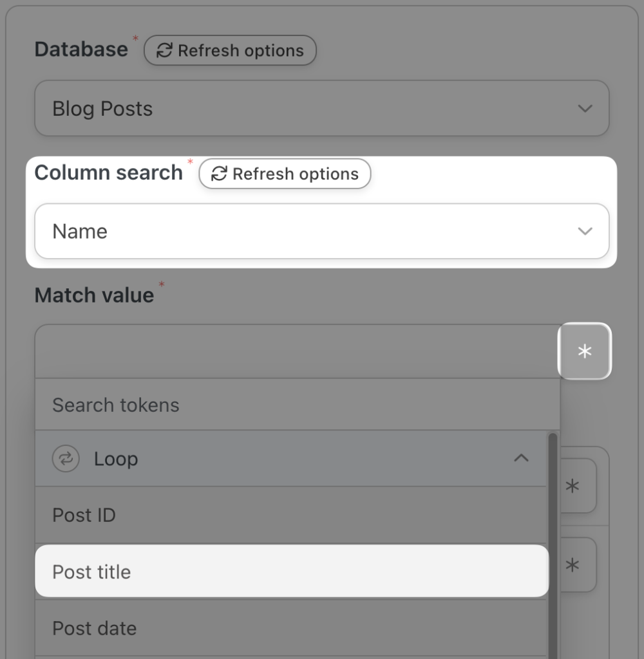Click the asterisk token button beside Match value

[x=585, y=351]
